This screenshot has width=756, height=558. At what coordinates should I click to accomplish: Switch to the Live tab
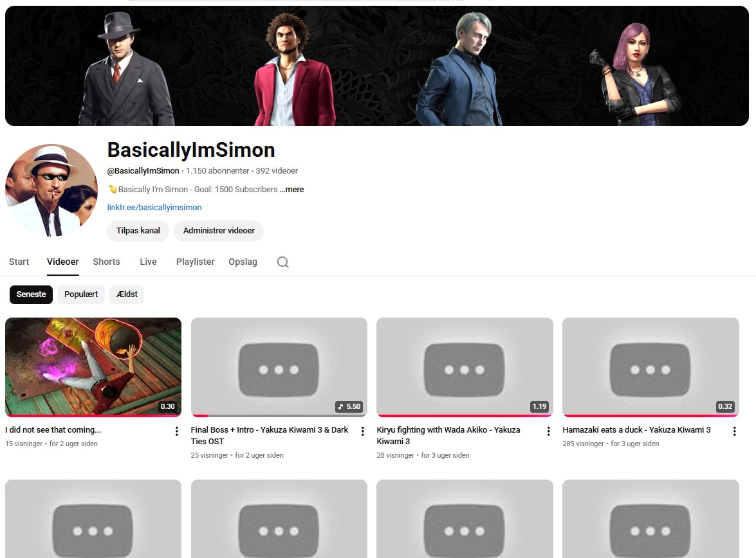[x=147, y=262]
